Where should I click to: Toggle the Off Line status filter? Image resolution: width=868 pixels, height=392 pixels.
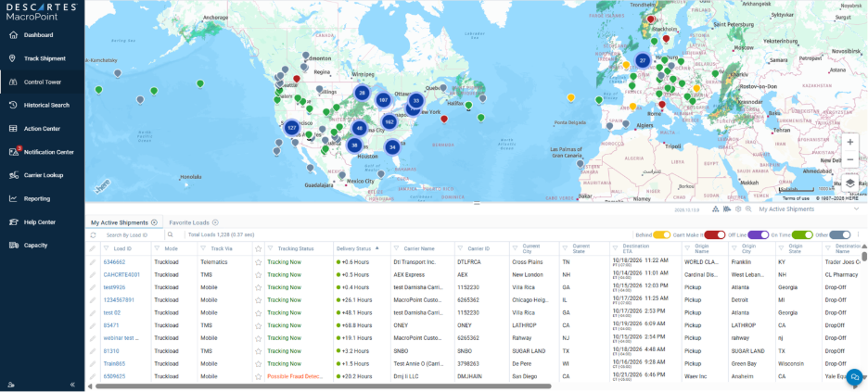(758, 235)
